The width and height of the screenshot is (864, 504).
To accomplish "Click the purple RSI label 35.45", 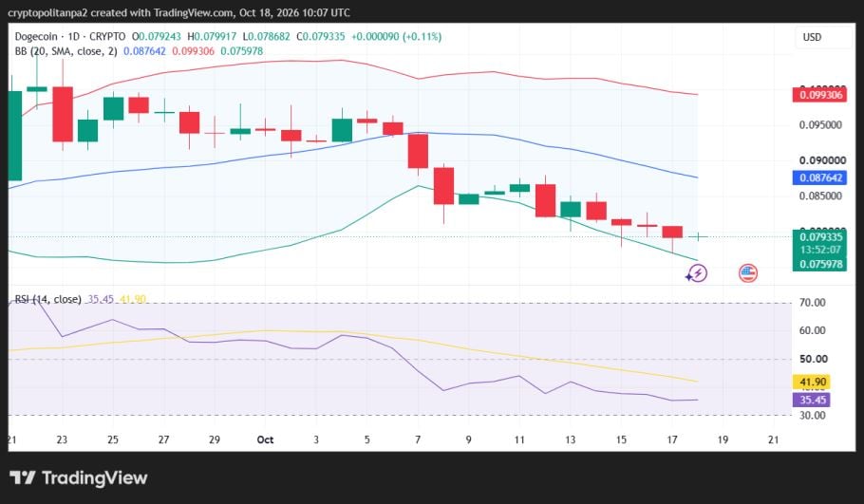I will (x=812, y=400).
